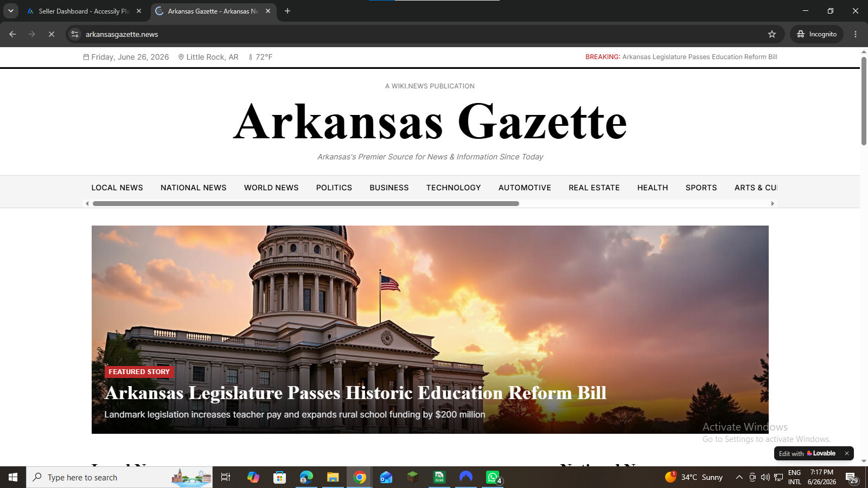This screenshot has height=488, width=868.
Task: Open the NATIONAL NEWS section
Action: coord(194,188)
